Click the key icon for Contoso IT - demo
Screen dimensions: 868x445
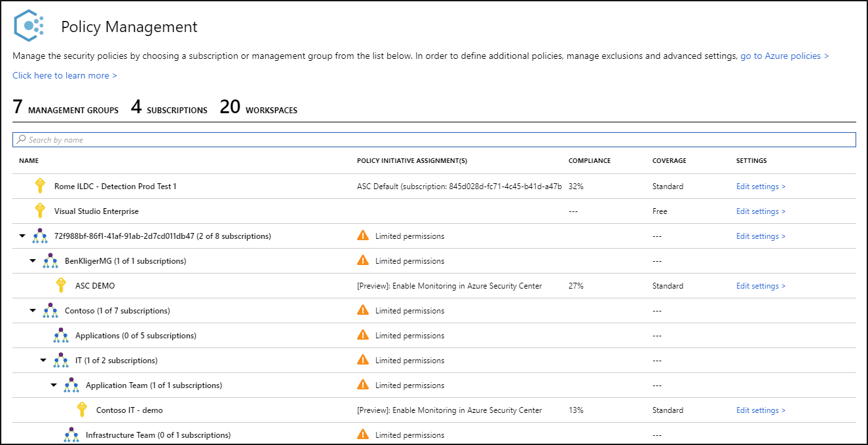point(82,410)
